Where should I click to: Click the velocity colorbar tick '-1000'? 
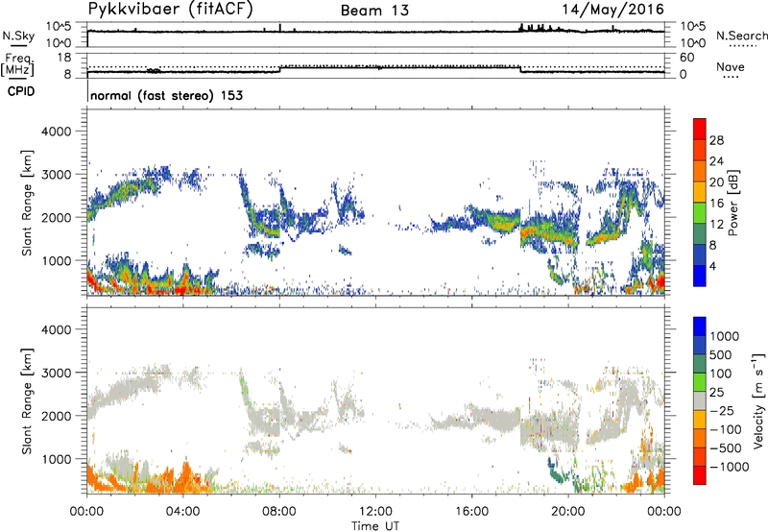point(729,467)
